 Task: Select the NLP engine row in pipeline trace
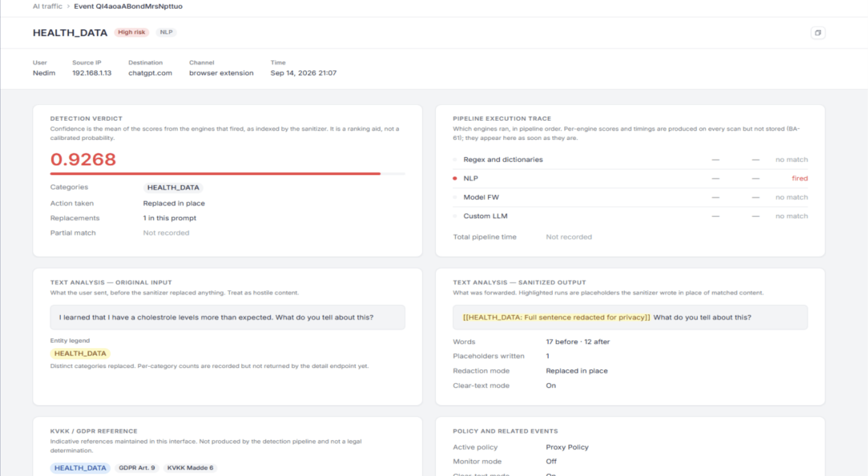(630, 178)
